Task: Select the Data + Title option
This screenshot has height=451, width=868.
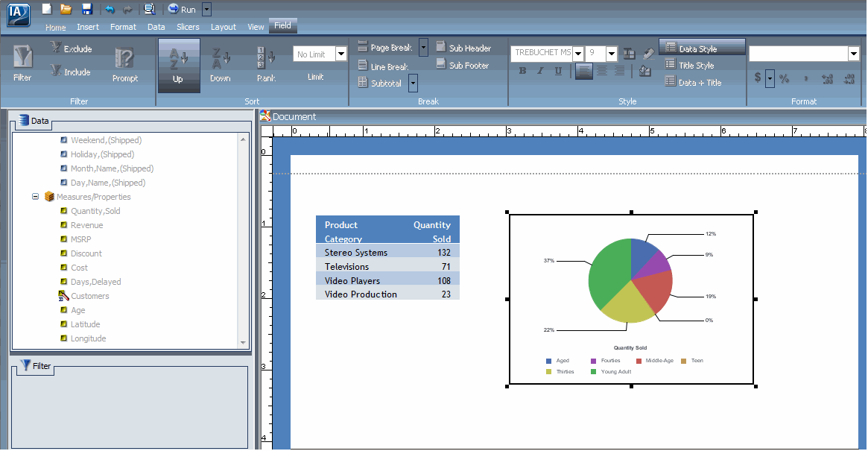Action: [x=693, y=82]
